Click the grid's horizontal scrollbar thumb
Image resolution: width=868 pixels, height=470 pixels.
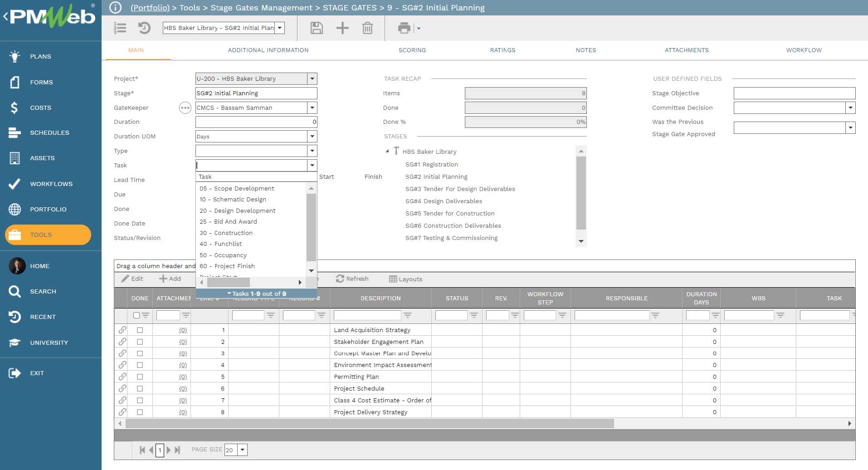pyautogui.click(x=369, y=424)
